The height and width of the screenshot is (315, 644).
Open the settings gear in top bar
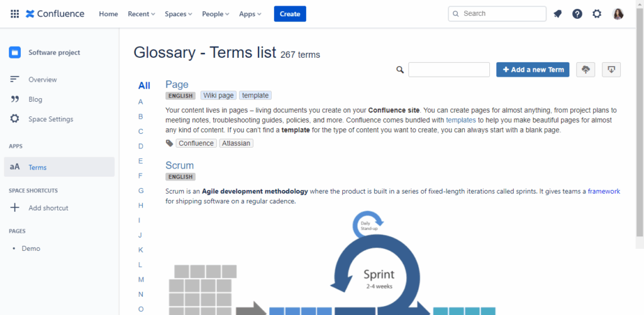coord(597,14)
